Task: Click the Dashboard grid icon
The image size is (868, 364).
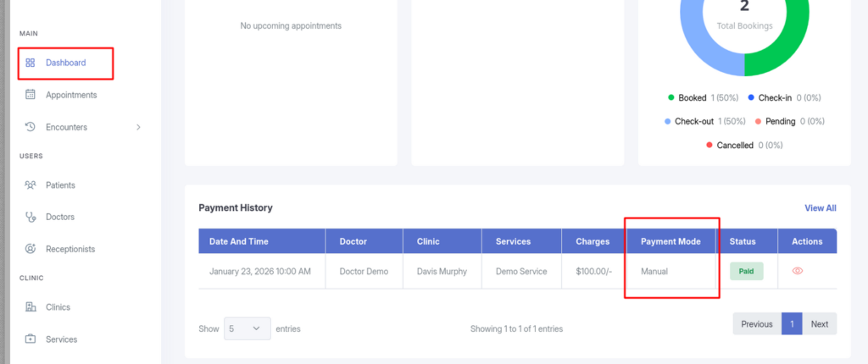Action: [x=31, y=63]
